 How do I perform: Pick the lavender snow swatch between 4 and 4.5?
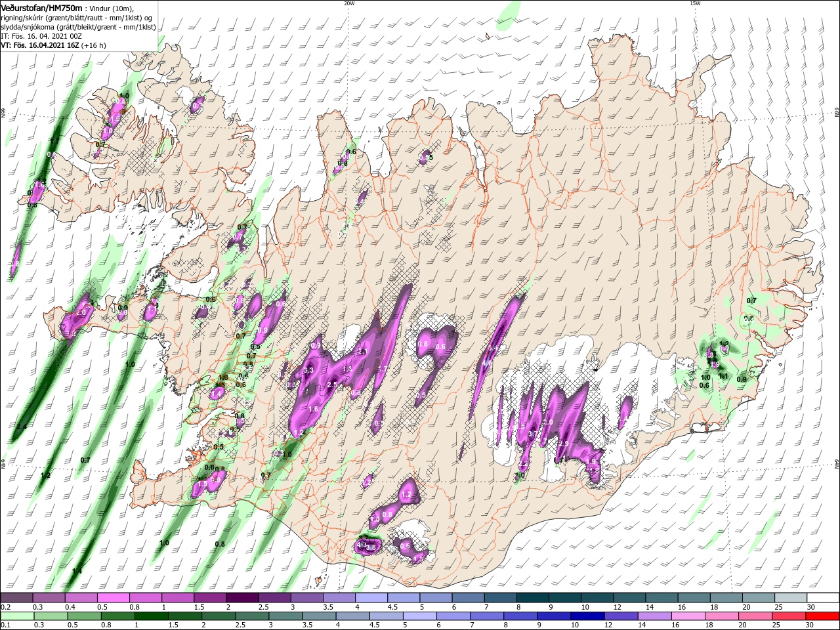tap(371, 598)
